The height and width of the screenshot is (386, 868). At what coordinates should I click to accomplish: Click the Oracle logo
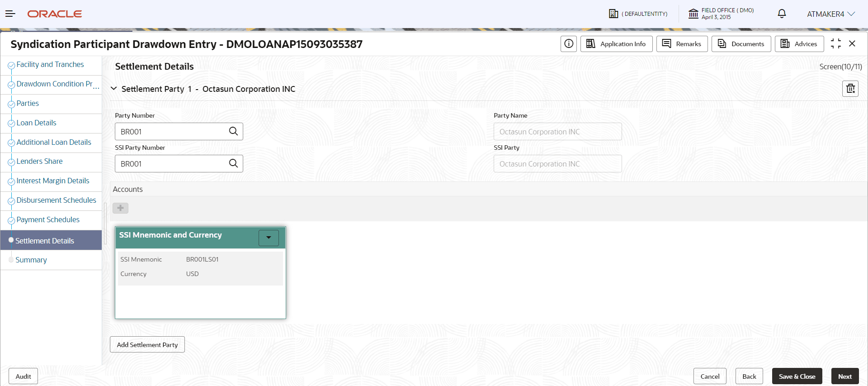55,14
